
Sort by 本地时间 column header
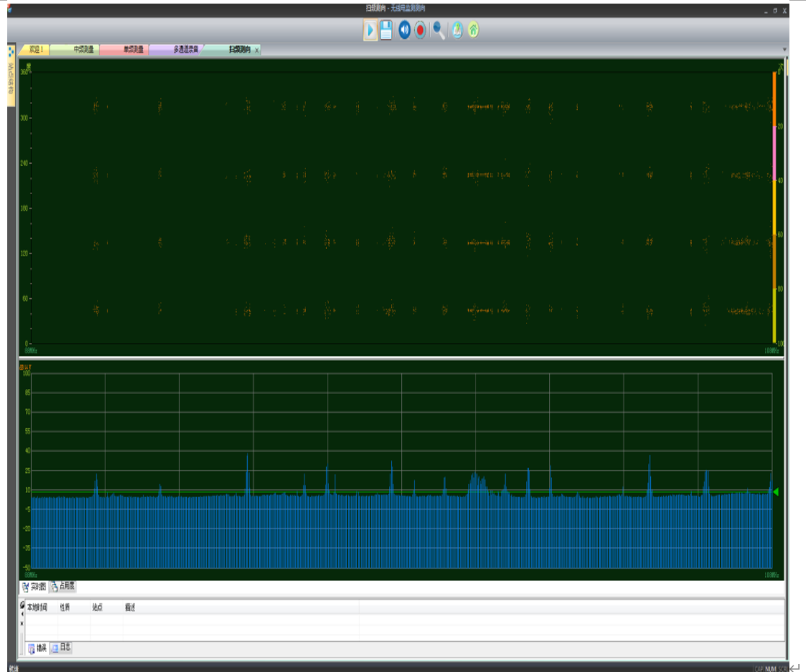(x=38, y=608)
